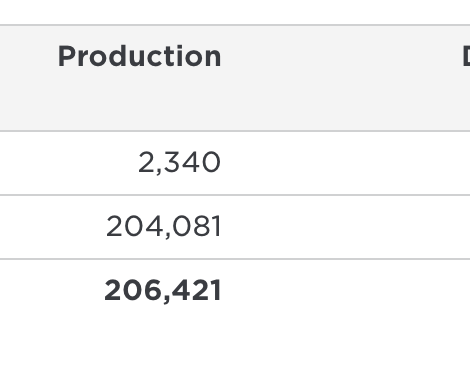Click the empty cell beside 206,421 total
Image resolution: width=470 pixels, height=370 pixels.
[x=347, y=291]
